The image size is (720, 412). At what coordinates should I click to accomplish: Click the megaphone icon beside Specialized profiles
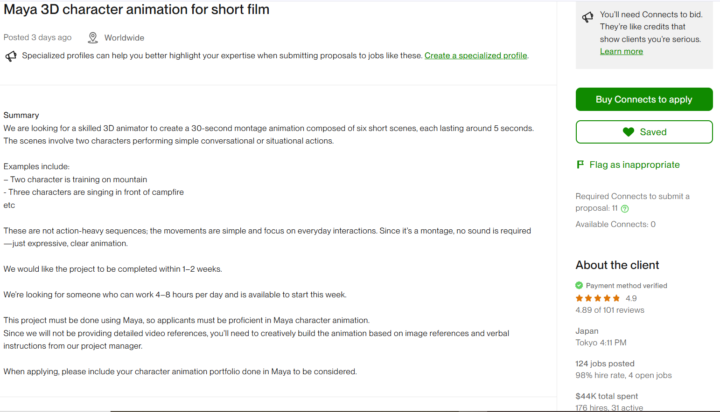pos(11,56)
